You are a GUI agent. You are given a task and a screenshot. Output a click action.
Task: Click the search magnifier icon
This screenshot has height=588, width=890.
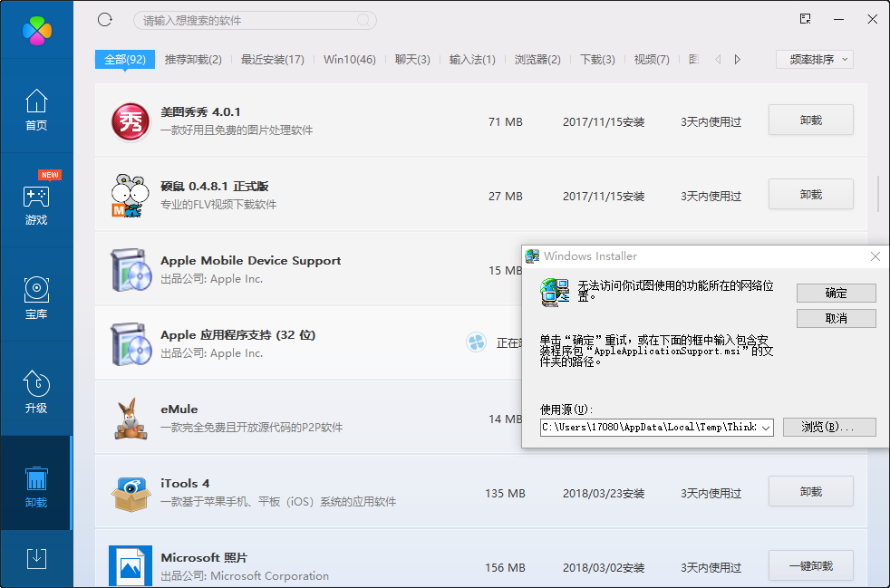coord(363,21)
